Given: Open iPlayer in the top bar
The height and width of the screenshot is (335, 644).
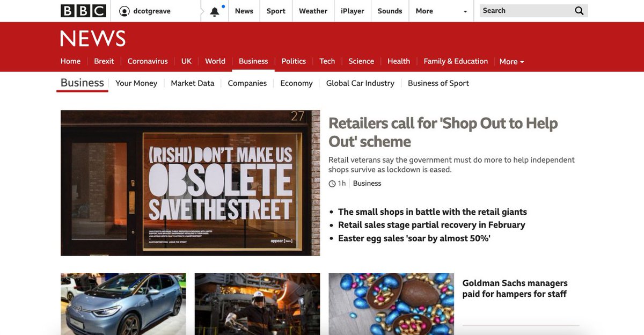Looking at the screenshot, I should point(353,11).
